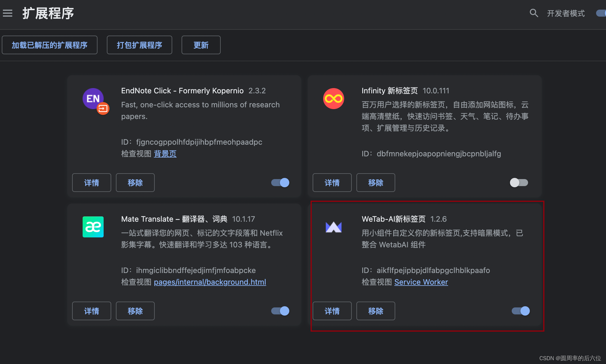606x364 pixels.
Task: Disable the EndNote Click extension
Action: 280,183
